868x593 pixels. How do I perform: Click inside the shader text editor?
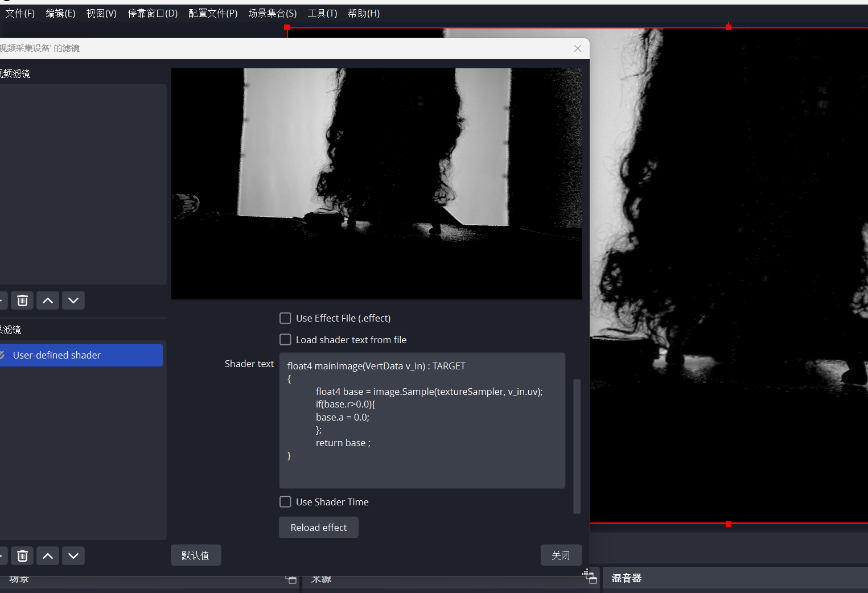click(421, 421)
